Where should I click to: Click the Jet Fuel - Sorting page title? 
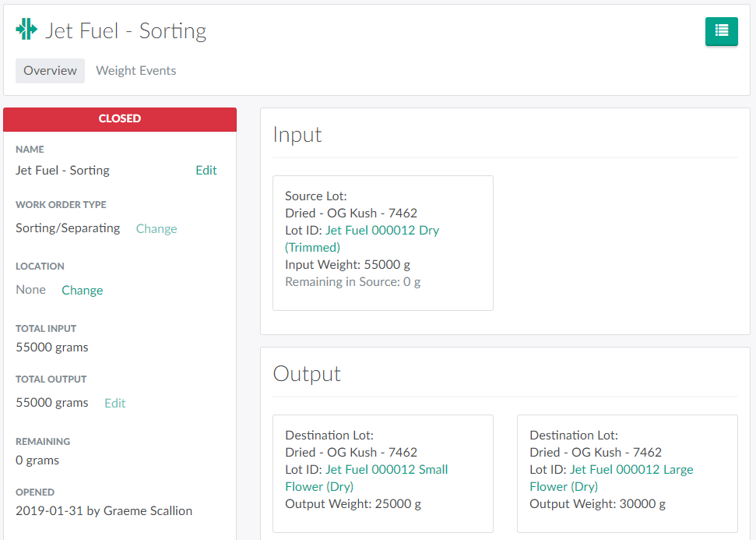coord(125,31)
